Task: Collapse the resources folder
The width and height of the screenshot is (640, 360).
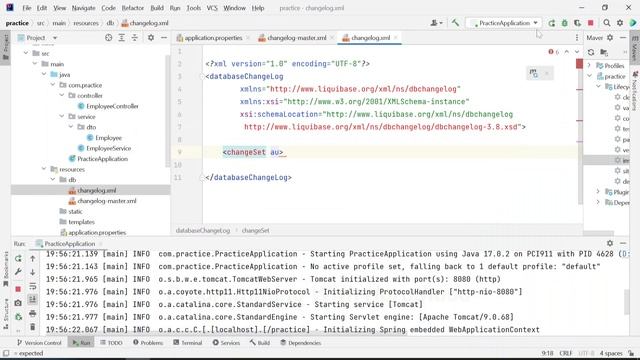Action: point(44,169)
